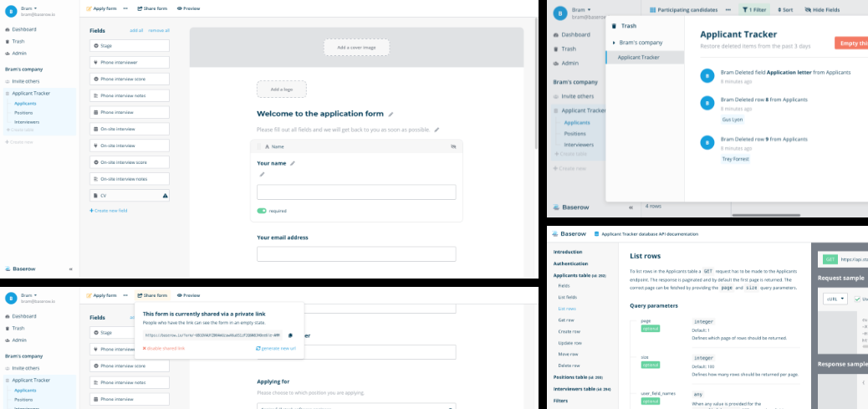Viewport: 868px width, 409px height.
Task: Hide the Name field from the form
Action: [x=452, y=146]
